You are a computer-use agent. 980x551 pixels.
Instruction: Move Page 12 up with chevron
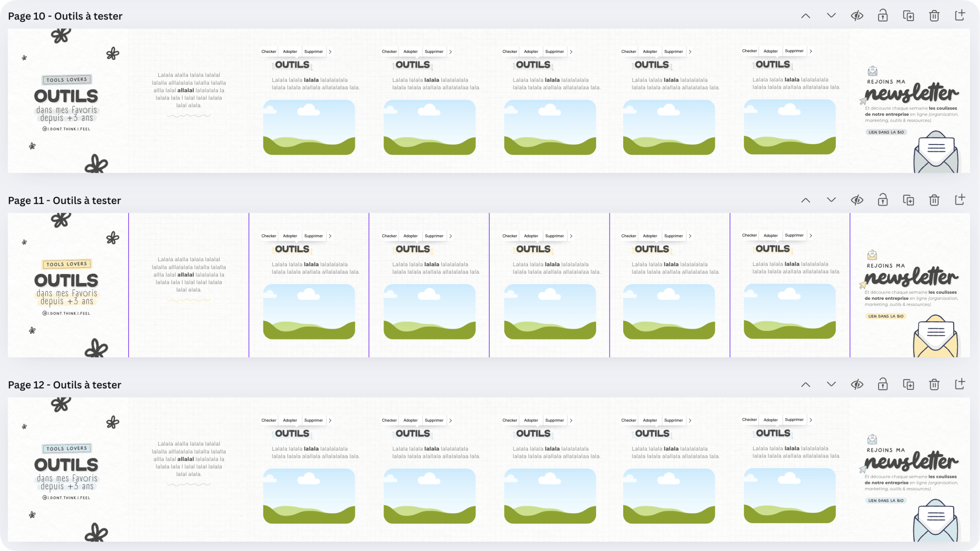point(805,384)
